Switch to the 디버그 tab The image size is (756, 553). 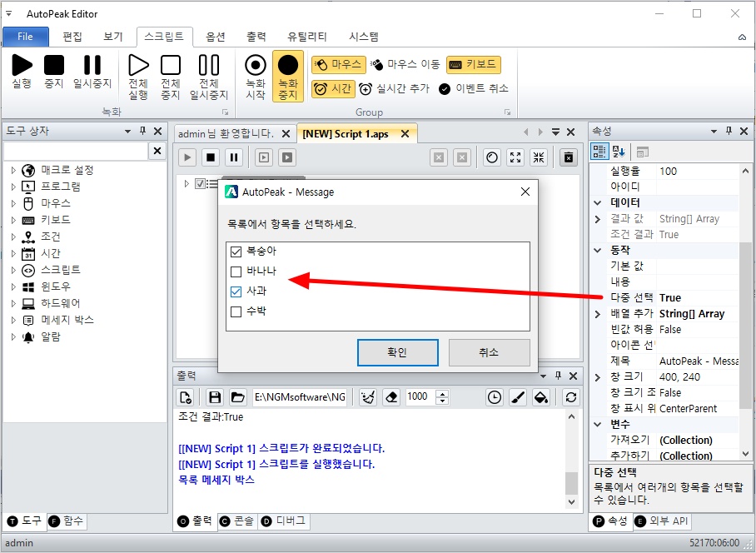(x=284, y=521)
